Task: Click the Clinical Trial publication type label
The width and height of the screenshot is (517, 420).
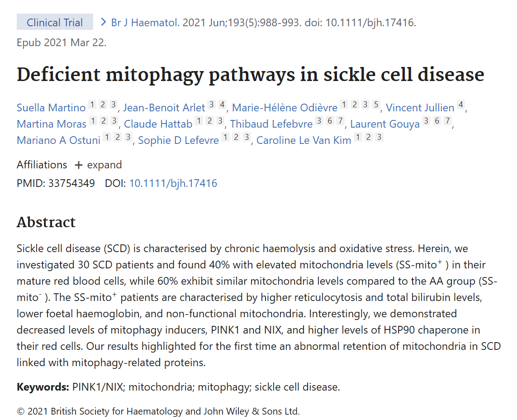Action: tap(55, 22)
